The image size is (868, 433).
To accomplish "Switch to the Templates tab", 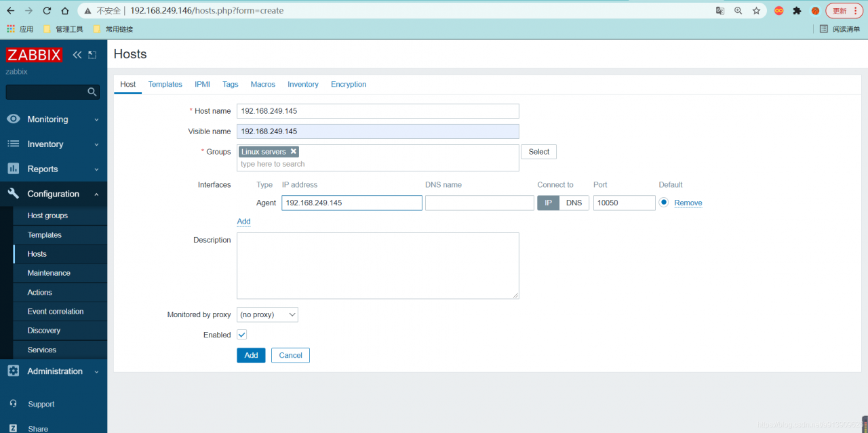I will tap(165, 84).
